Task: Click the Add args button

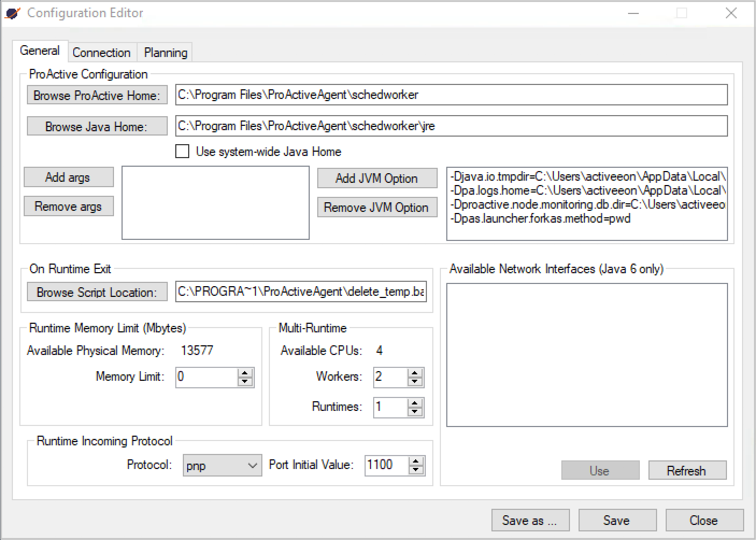Action: (68, 177)
